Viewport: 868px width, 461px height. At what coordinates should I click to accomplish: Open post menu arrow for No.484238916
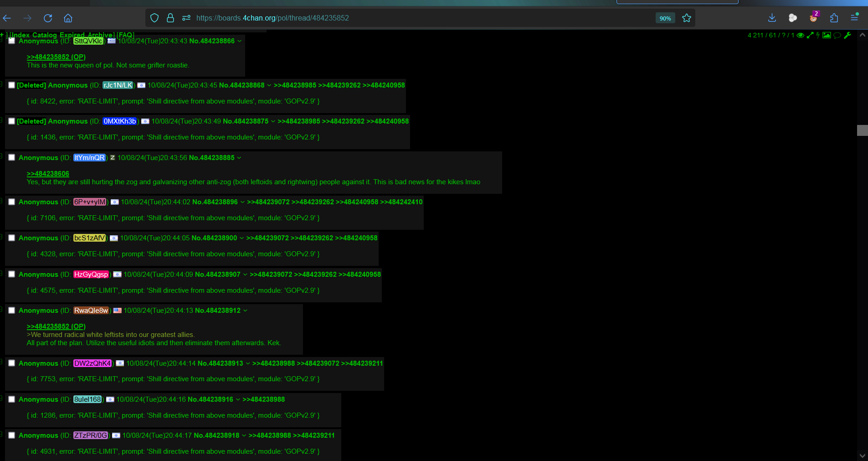tap(238, 399)
